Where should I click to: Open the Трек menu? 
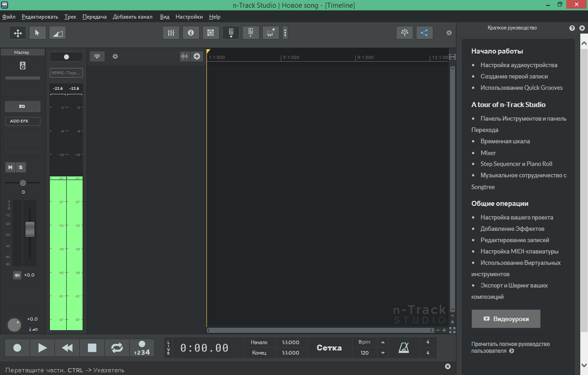pyautogui.click(x=70, y=17)
